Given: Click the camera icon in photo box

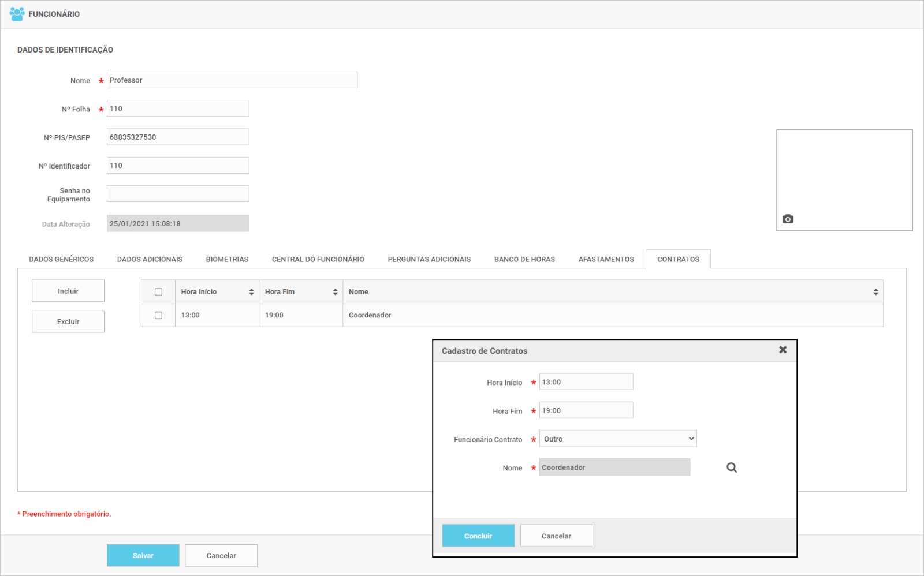Looking at the screenshot, I should pos(788,219).
